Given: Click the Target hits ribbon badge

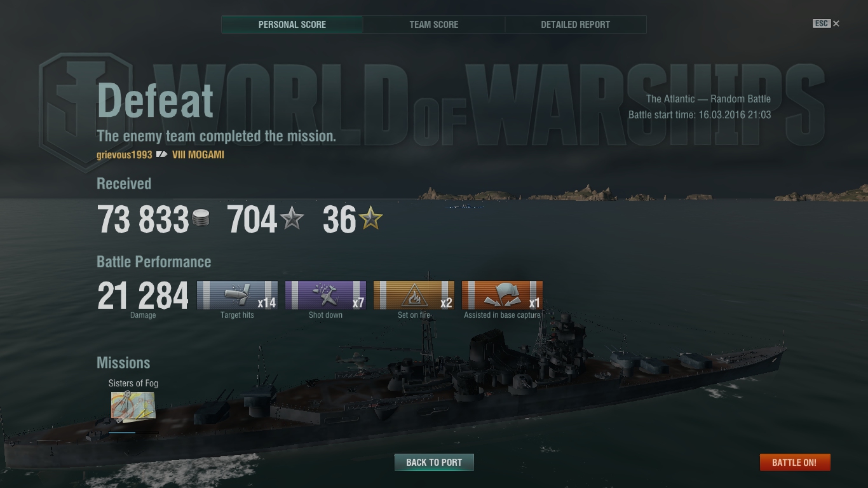Looking at the screenshot, I should (x=237, y=295).
